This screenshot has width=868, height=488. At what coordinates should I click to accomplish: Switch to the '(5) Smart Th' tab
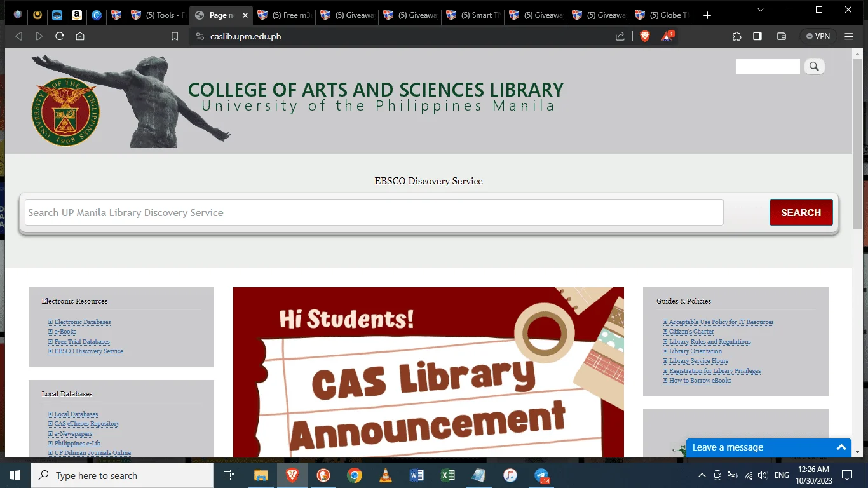(473, 15)
